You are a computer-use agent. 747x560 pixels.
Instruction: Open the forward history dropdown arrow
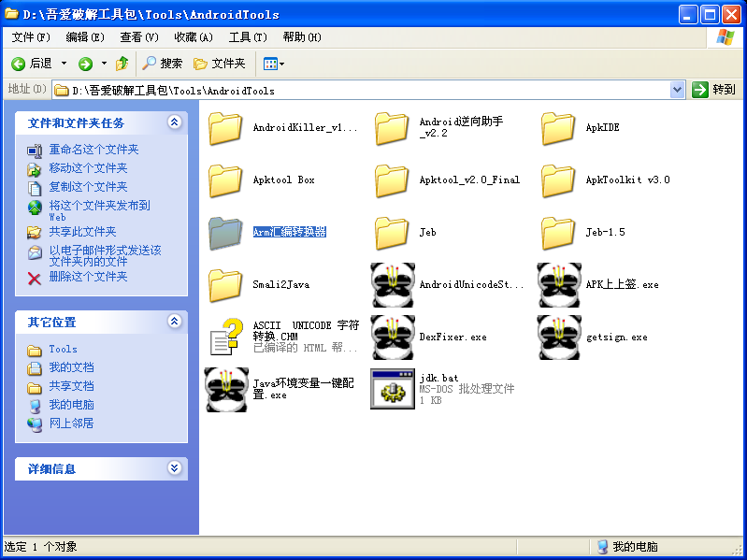104,64
